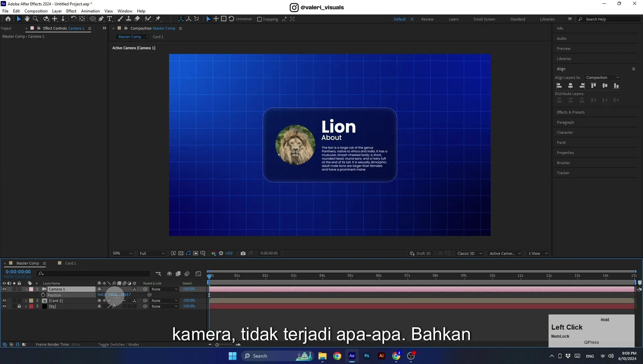The image size is (643, 364).
Task: Click the Bg red label color
Action: click(31, 306)
